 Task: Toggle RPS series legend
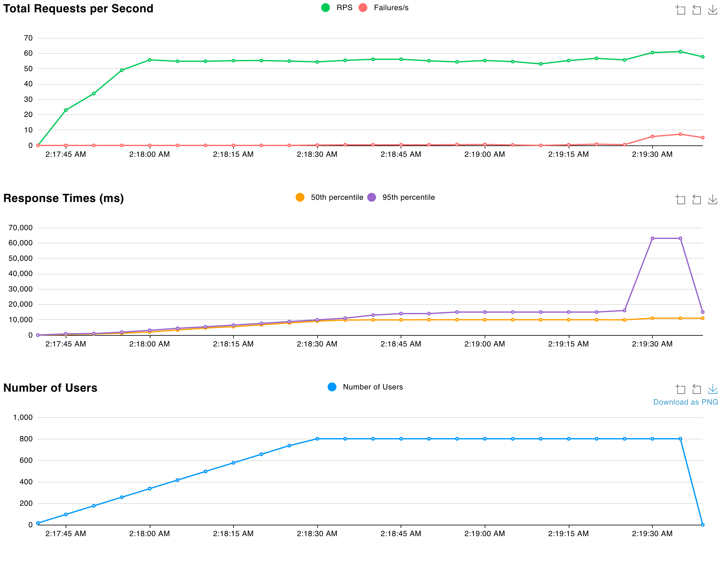point(344,8)
